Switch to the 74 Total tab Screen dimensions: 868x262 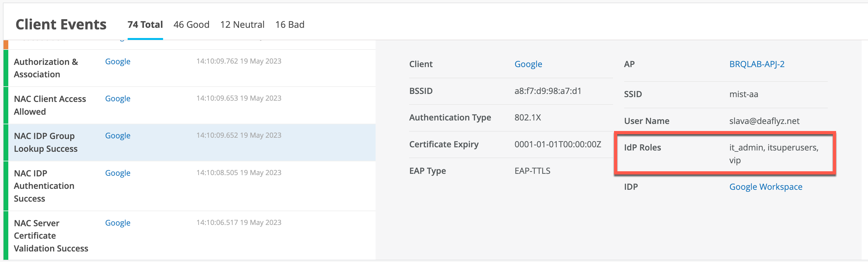(x=145, y=25)
